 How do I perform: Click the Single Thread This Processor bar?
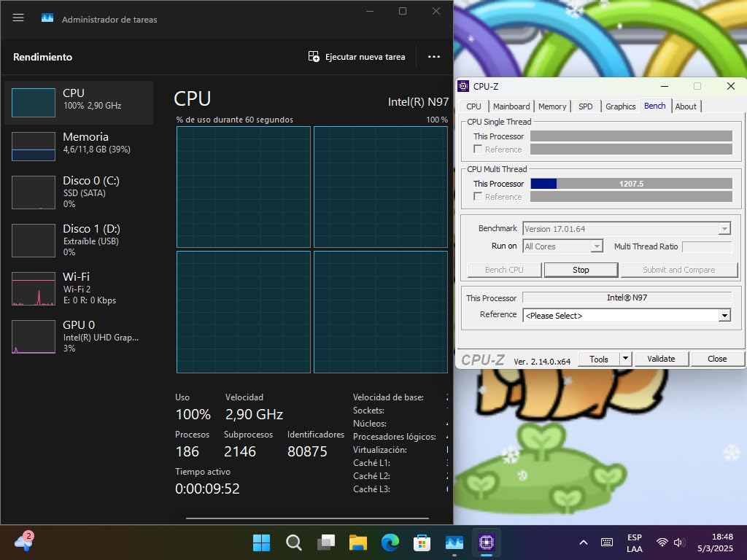click(631, 136)
